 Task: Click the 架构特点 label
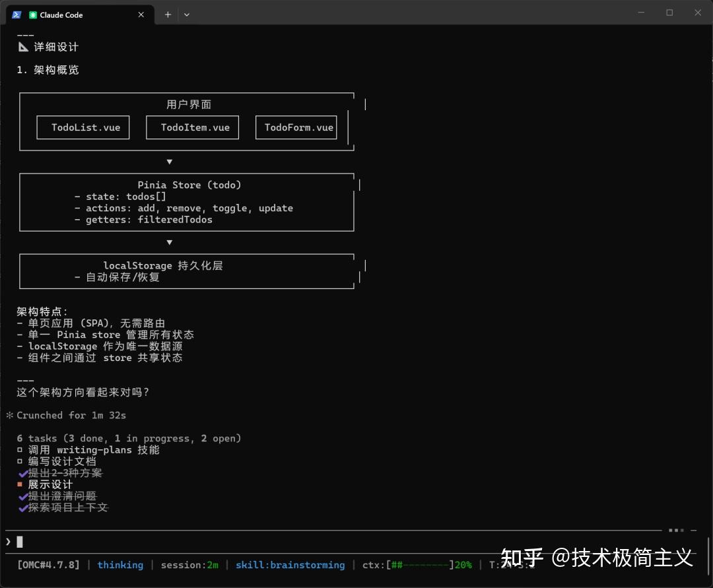coord(42,311)
